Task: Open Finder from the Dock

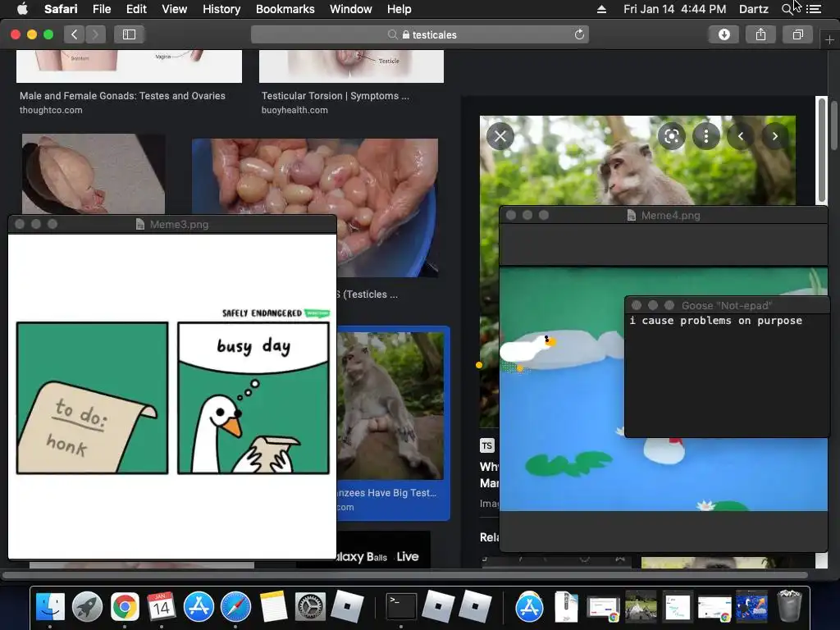Action: click(x=50, y=607)
